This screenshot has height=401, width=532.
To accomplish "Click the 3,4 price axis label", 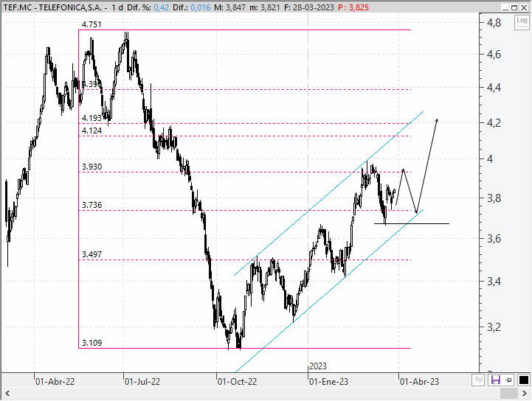I will (x=494, y=282).
